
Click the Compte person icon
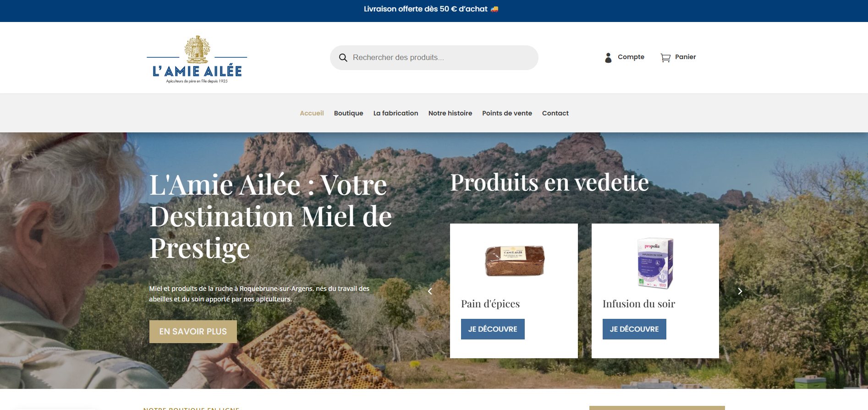point(608,57)
